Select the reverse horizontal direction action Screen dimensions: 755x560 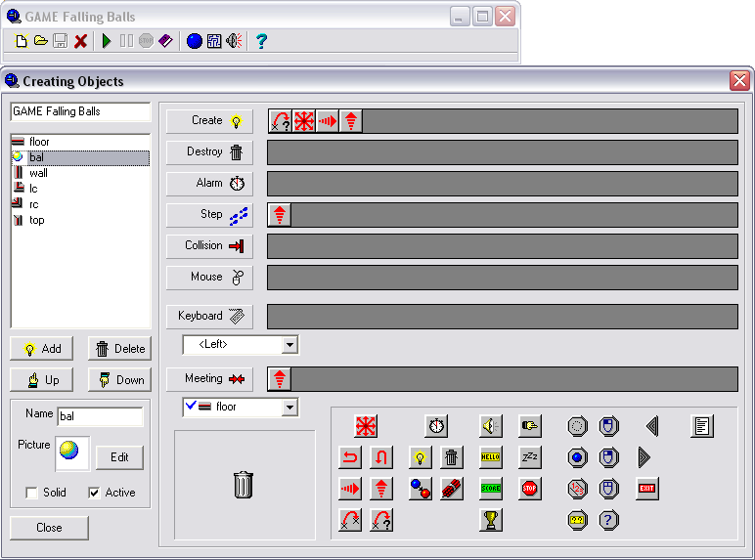pyautogui.click(x=350, y=457)
